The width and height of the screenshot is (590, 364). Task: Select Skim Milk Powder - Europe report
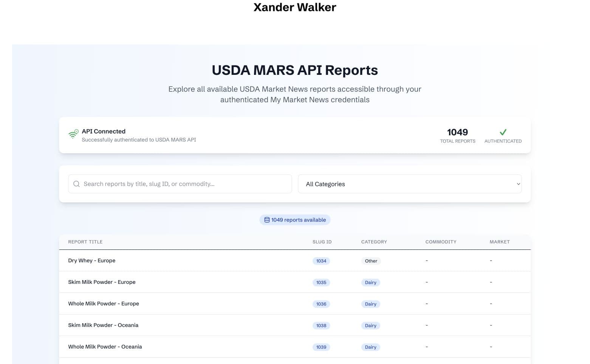tap(102, 282)
